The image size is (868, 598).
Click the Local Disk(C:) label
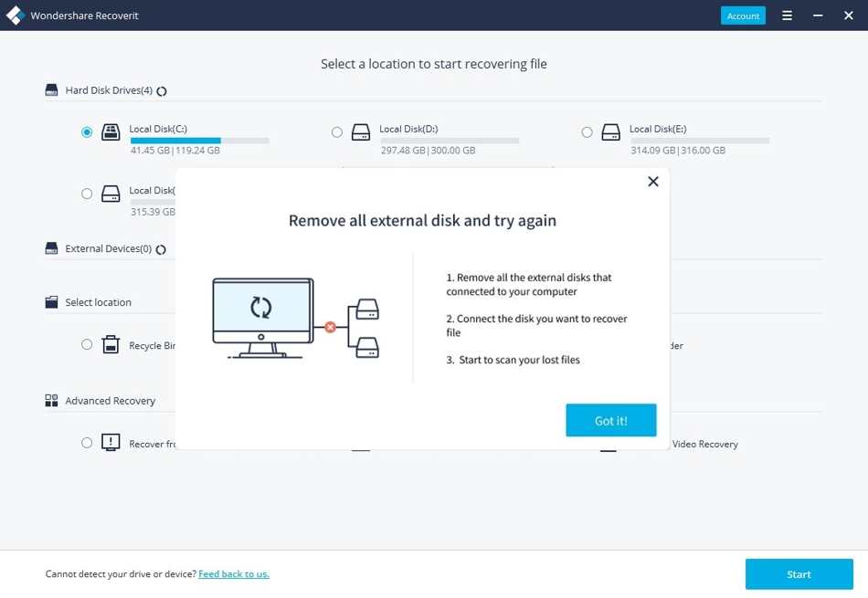(x=158, y=129)
